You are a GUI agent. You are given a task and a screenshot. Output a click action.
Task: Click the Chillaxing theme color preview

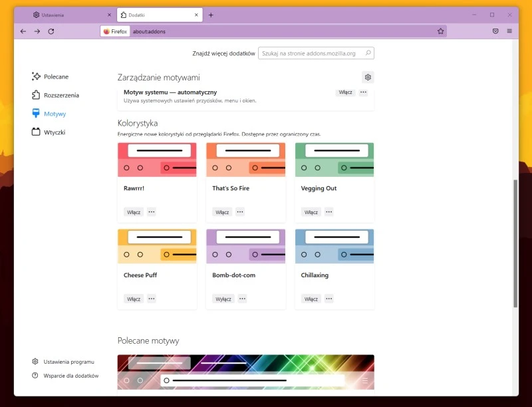click(x=334, y=246)
